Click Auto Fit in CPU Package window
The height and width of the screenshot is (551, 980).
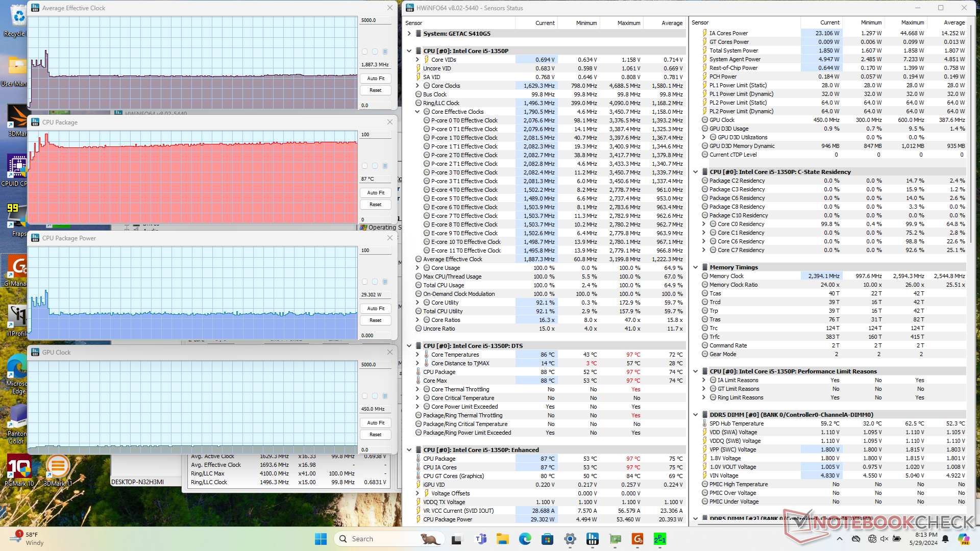pyautogui.click(x=376, y=193)
